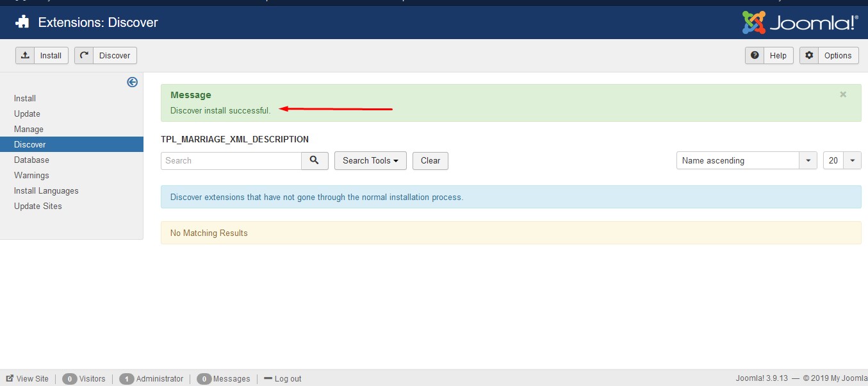Click the "Discover install successful." text
The width and height of the screenshot is (868, 386).
[220, 110]
